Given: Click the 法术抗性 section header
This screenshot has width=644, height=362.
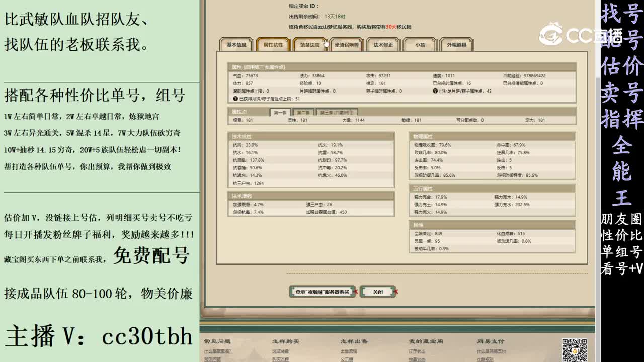Looking at the screenshot, I should pyautogui.click(x=311, y=137).
